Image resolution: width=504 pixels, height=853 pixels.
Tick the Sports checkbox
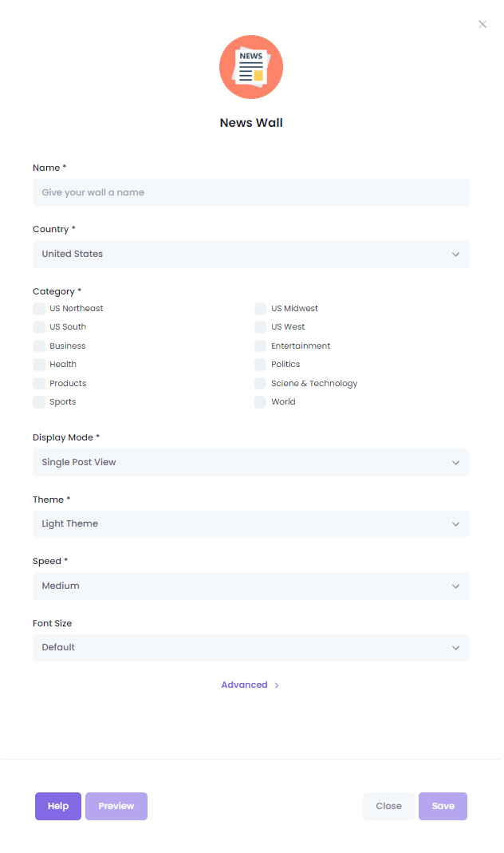coord(39,402)
